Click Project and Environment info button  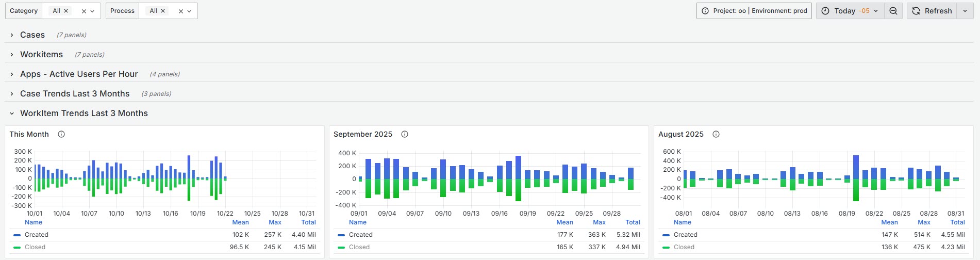tap(754, 11)
